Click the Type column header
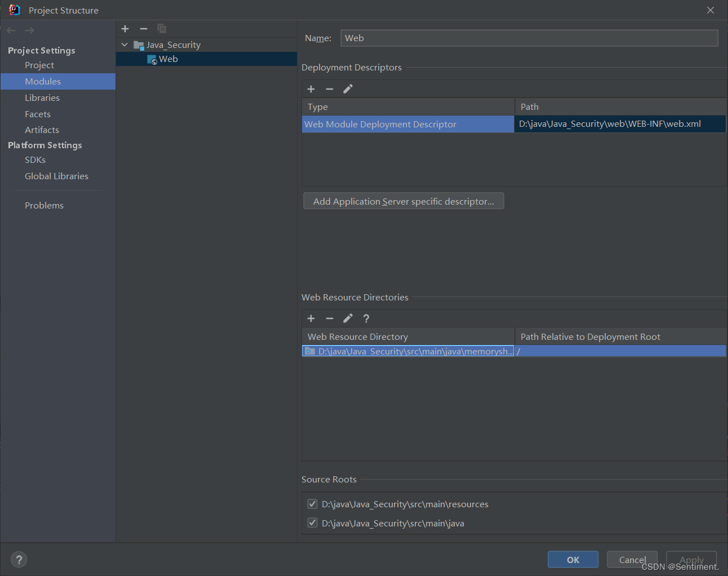This screenshot has height=576, width=728. tap(408, 107)
